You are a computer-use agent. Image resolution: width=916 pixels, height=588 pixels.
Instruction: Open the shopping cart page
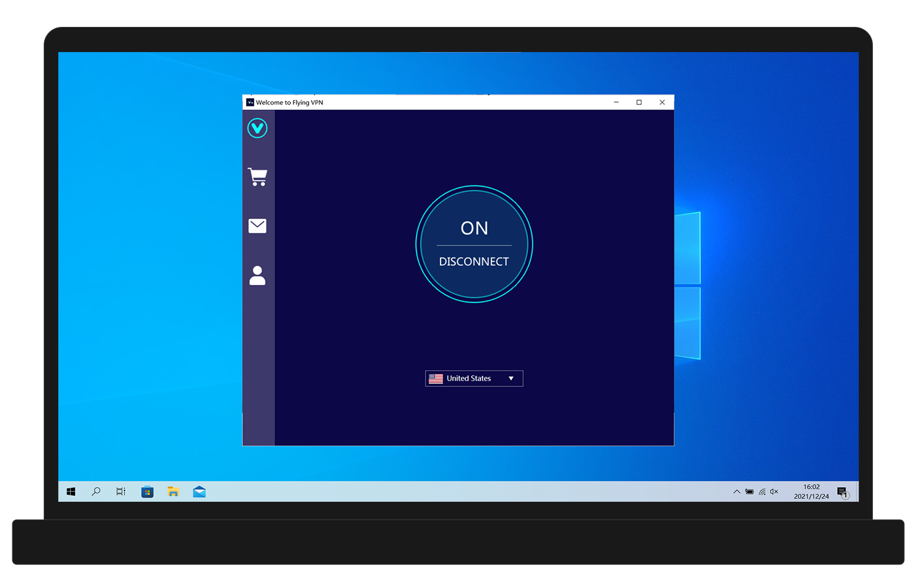[258, 177]
